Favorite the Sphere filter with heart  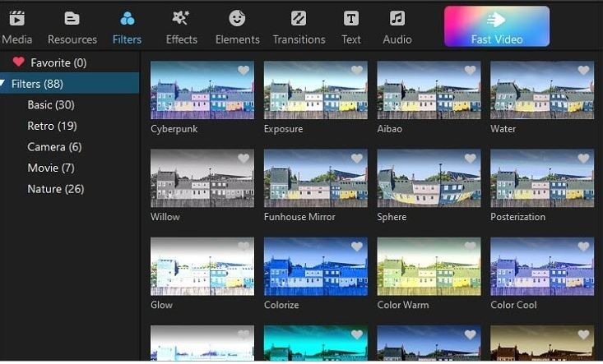[470, 159]
